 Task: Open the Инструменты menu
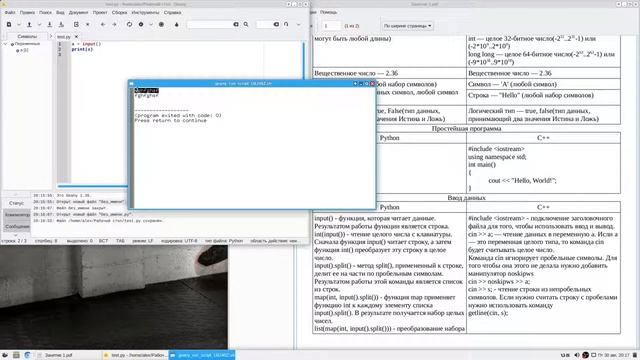[145, 13]
